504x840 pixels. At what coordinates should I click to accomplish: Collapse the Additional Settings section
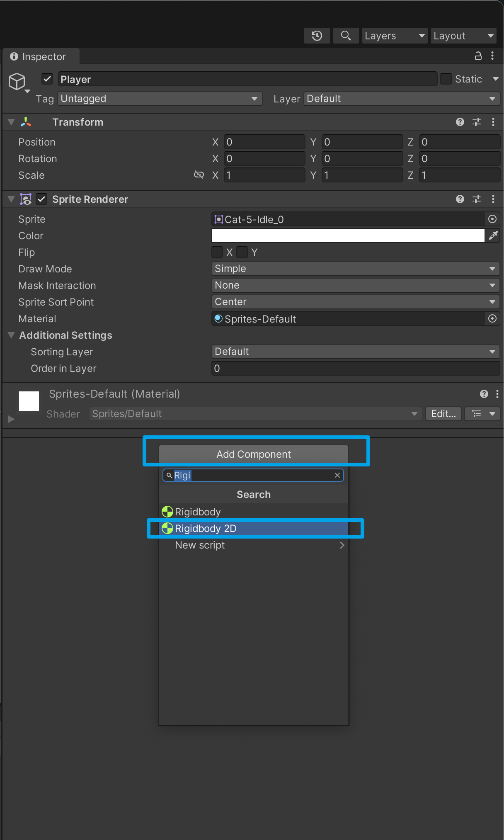click(12, 335)
